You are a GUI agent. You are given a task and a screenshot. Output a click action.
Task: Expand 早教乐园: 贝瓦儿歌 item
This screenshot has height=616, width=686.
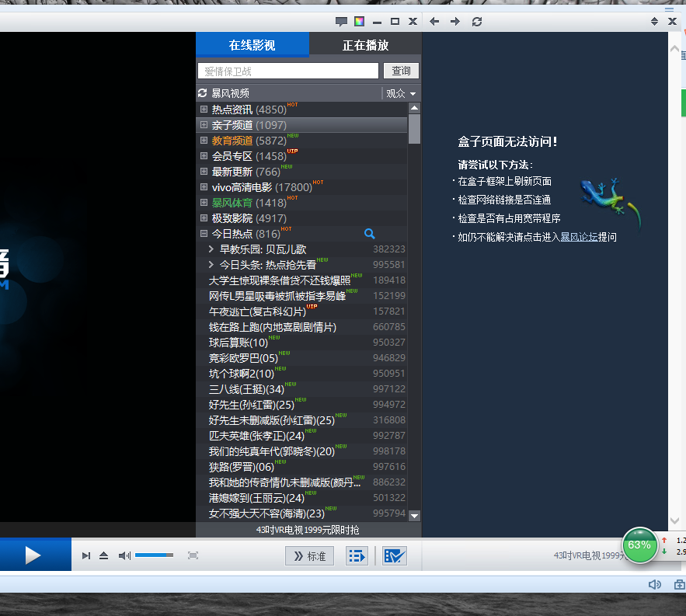click(x=211, y=249)
